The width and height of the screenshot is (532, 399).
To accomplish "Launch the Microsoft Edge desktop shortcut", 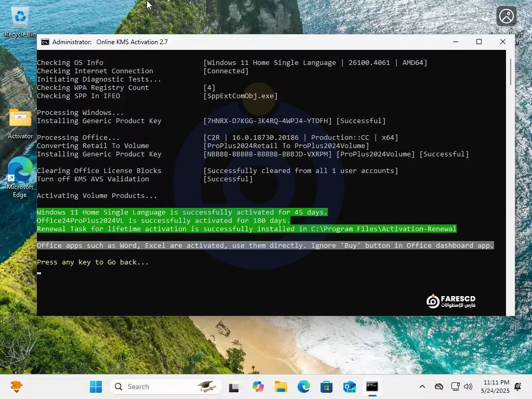I will (x=20, y=178).
